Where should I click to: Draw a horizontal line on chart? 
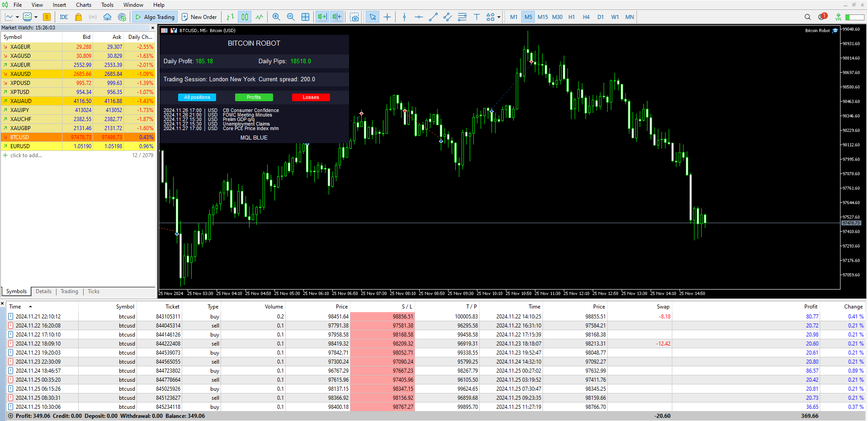point(419,17)
